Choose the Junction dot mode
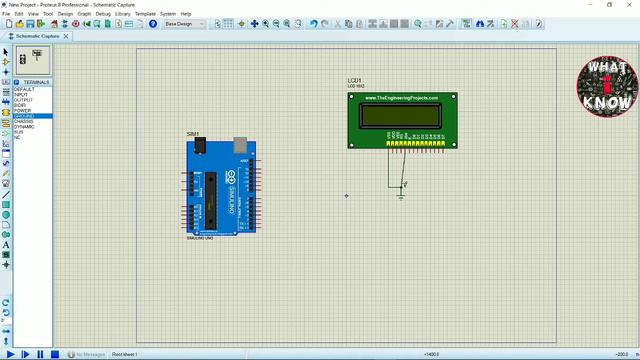Viewport: 640px width, 360px height. [6, 72]
